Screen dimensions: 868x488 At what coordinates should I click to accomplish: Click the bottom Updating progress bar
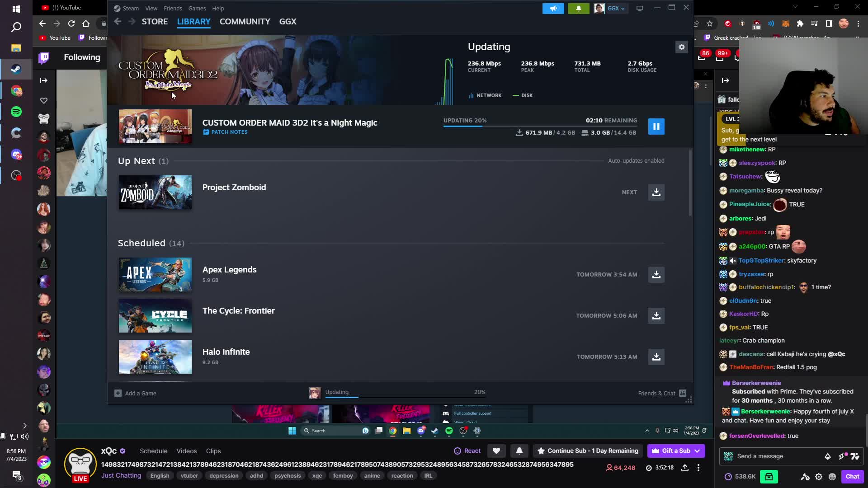[405, 396]
